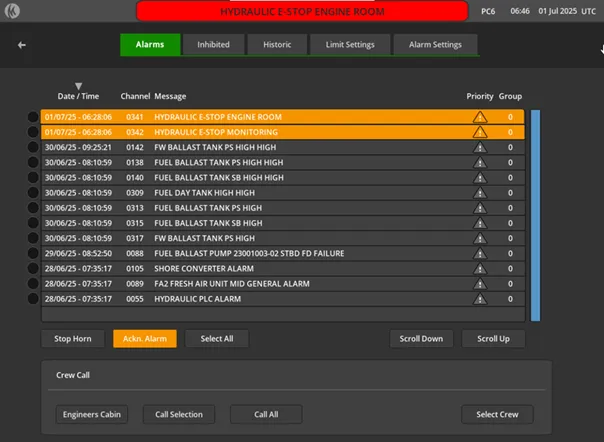Click the red HYDRAULIC E-STOP ENGINE ROOM banner
604x442 pixels.
point(302,11)
